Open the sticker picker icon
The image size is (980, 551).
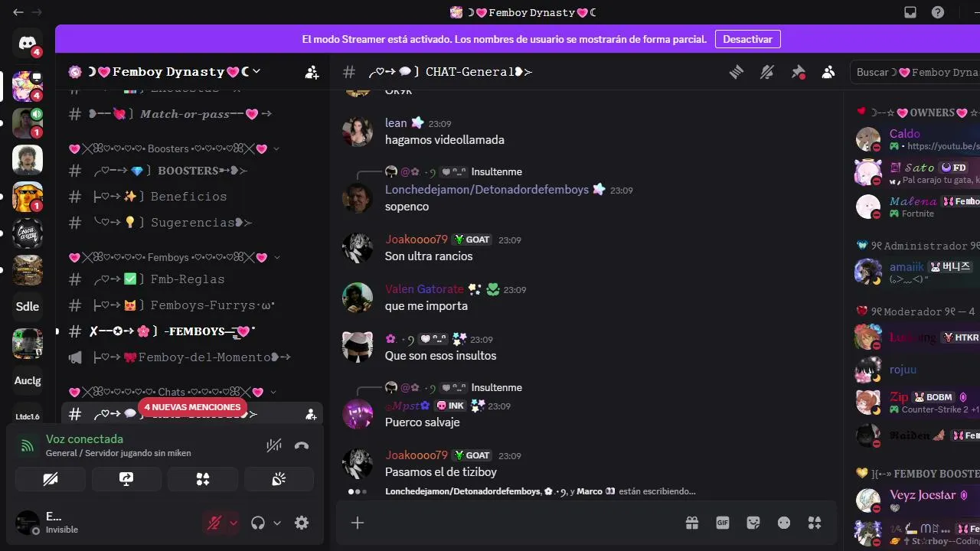click(753, 523)
